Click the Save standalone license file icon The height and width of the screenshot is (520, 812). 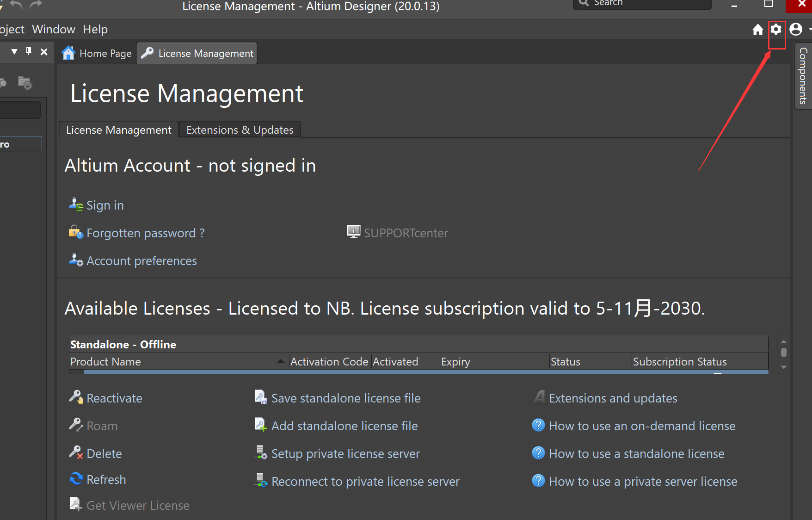(261, 397)
